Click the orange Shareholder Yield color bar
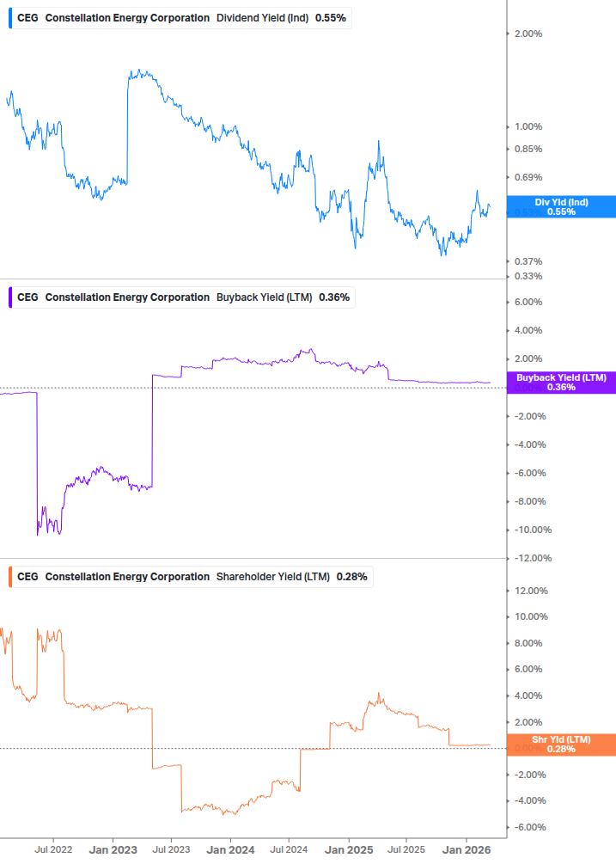The height and width of the screenshot is (864, 616). (x=10, y=577)
